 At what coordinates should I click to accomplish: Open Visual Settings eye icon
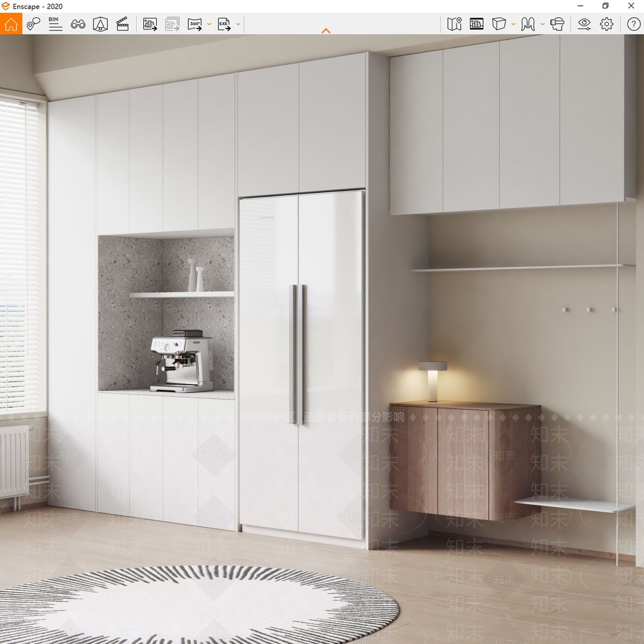(584, 24)
